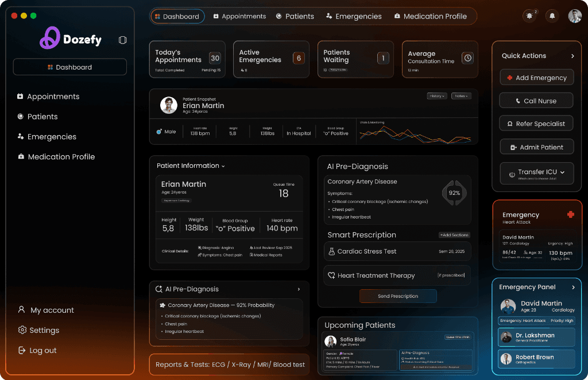Open Settings from the sidebar
Screen dimensions: 588x380
pos(21,330)
